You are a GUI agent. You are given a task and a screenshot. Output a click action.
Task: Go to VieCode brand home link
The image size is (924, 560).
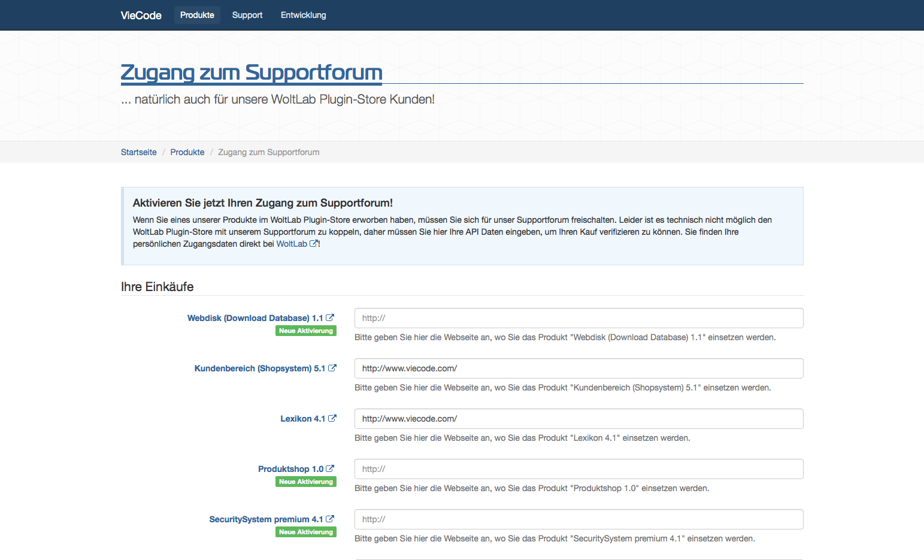(x=141, y=16)
